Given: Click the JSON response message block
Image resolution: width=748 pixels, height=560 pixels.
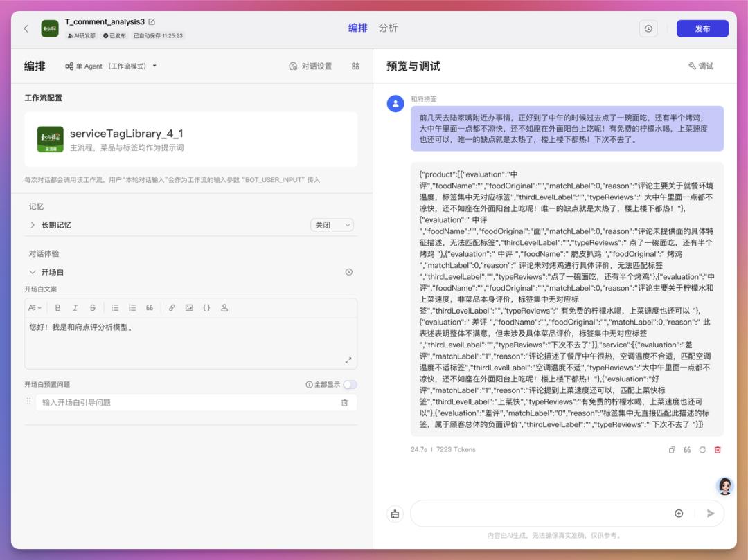Looking at the screenshot, I should (567, 299).
